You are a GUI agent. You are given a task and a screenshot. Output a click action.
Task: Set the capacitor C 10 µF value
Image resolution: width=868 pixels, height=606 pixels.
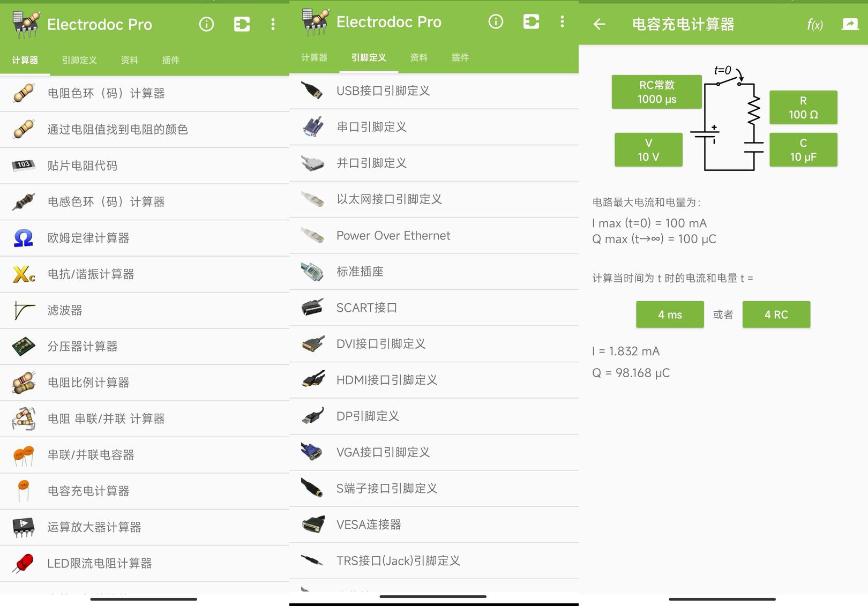[803, 150]
